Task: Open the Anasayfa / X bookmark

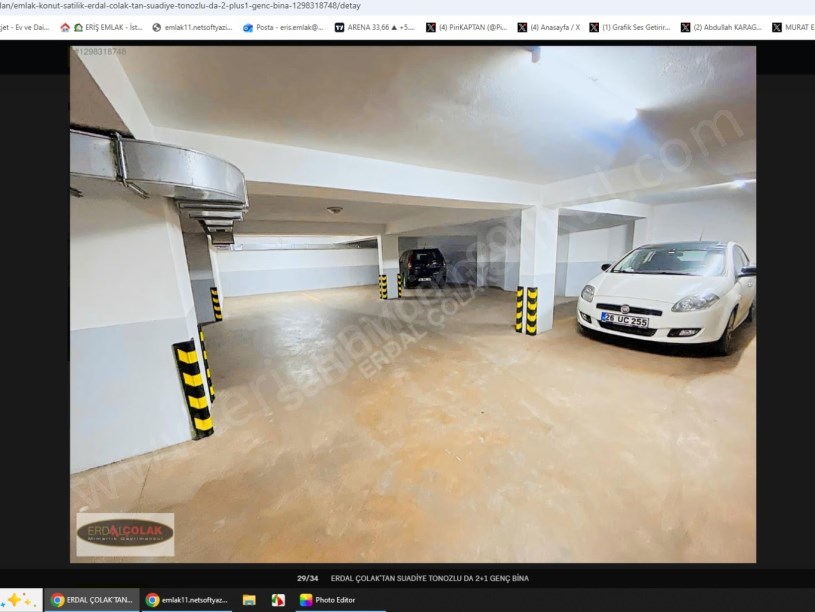Action: [x=548, y=27]
